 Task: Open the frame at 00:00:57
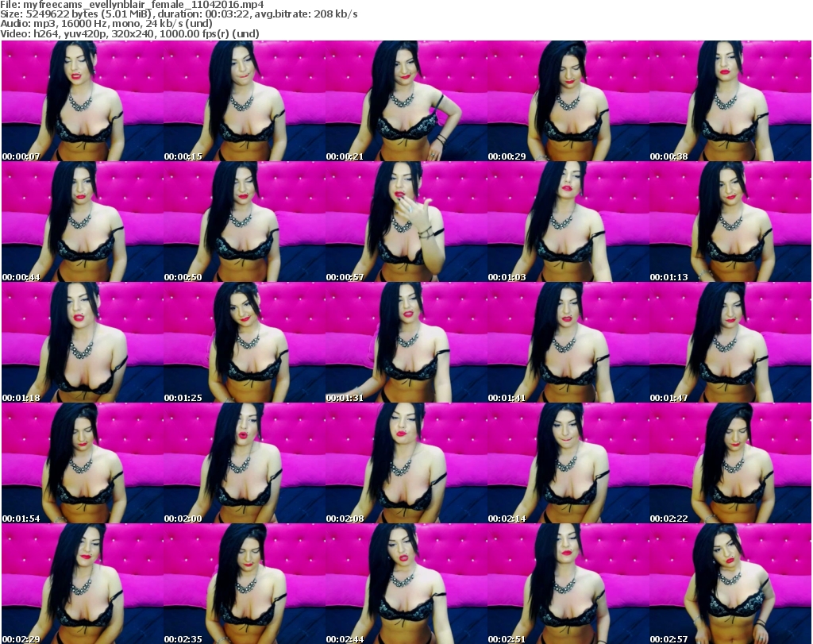click(x=406, y=222)
